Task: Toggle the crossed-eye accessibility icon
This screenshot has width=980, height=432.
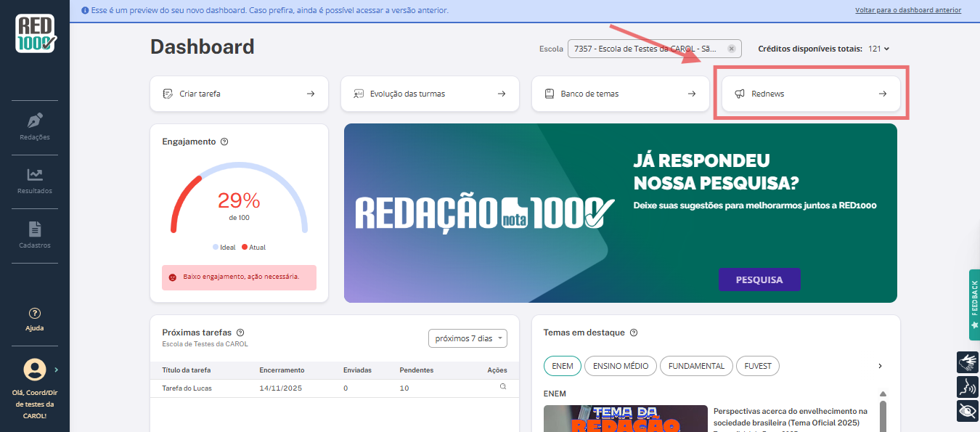Action: pos(967,411)
